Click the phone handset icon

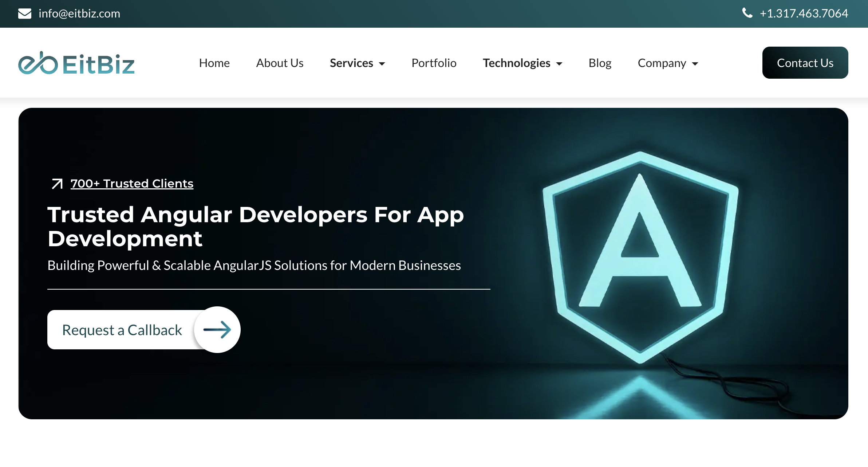coord(747,13)
